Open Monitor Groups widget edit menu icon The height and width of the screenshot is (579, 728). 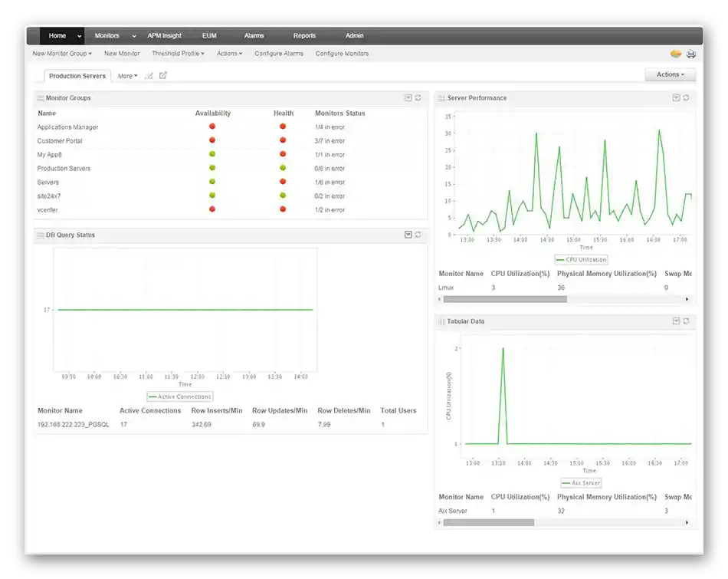tap(408, 97)
